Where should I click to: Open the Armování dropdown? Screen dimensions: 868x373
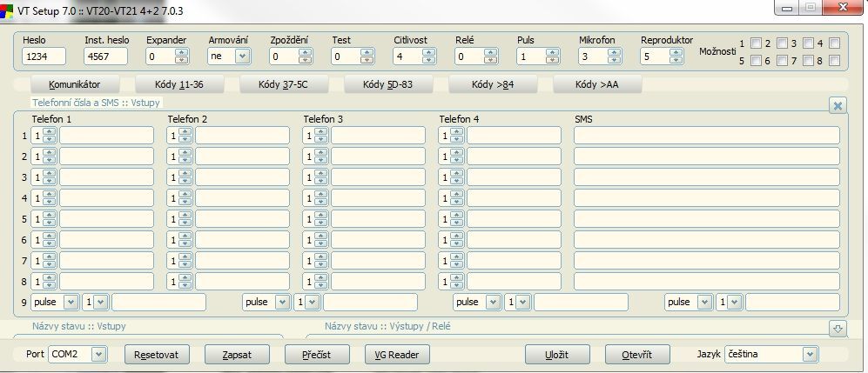pyautogui.click(x=241, y=57)
